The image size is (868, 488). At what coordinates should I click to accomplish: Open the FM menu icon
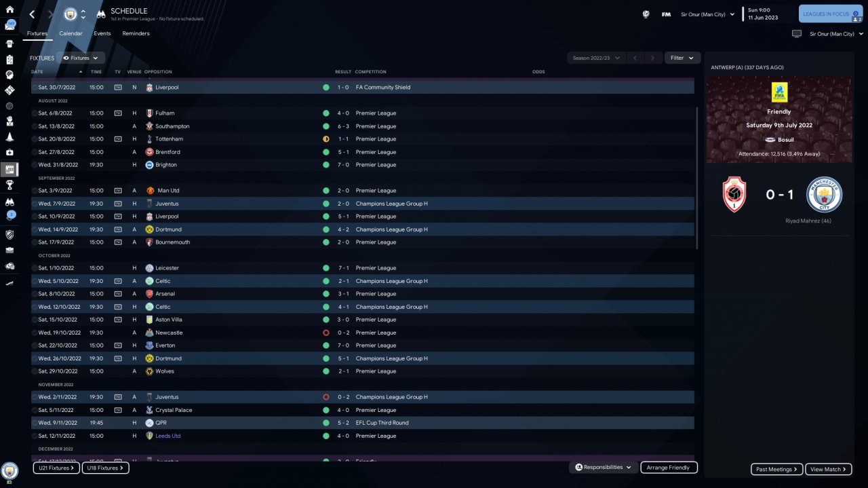coord(666,14)
